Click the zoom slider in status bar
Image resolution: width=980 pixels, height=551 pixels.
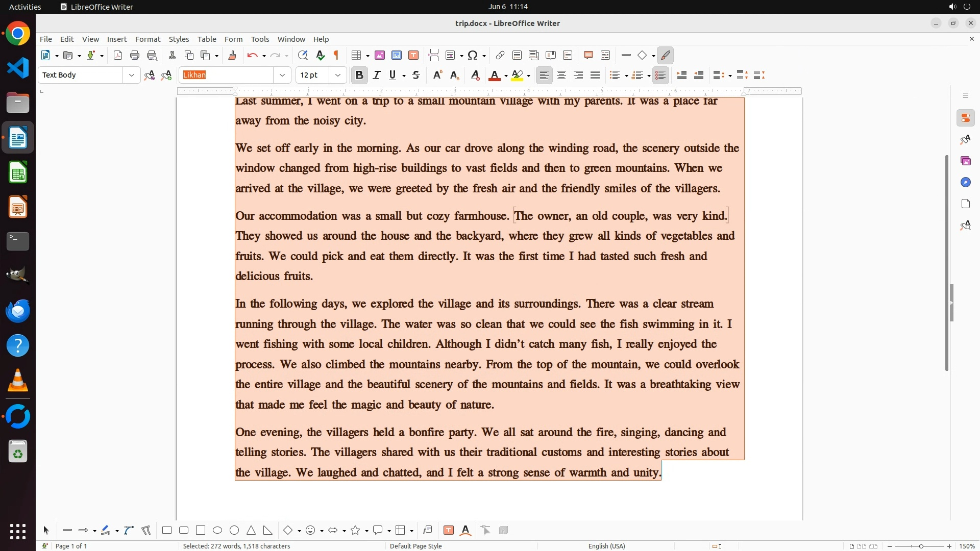(921, 546)
